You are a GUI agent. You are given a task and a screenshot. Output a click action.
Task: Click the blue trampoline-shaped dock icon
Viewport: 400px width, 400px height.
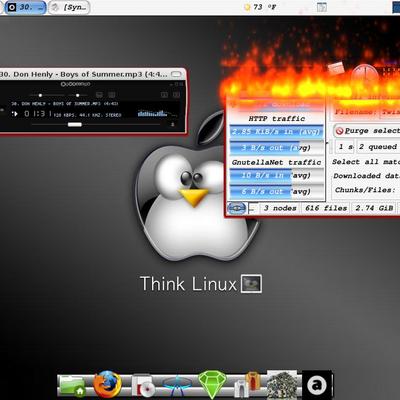(177, 387)
